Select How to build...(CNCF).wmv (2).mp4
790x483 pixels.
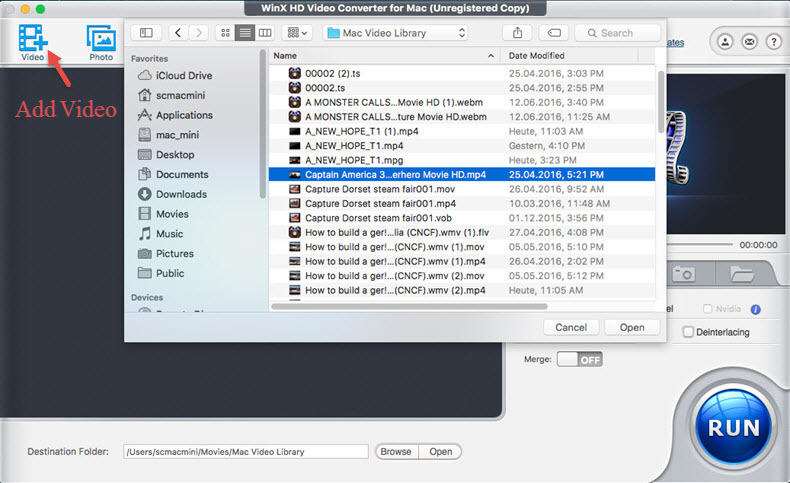coord(462,291)
